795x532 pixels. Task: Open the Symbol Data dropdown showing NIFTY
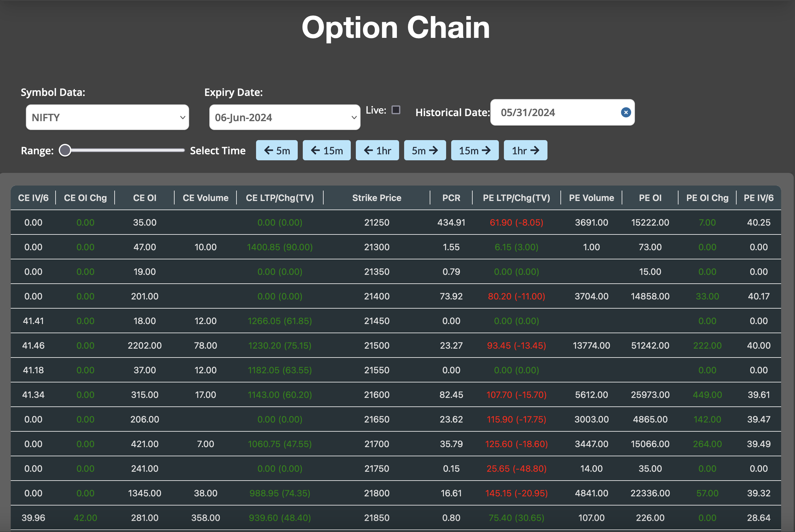click(107, 117)
